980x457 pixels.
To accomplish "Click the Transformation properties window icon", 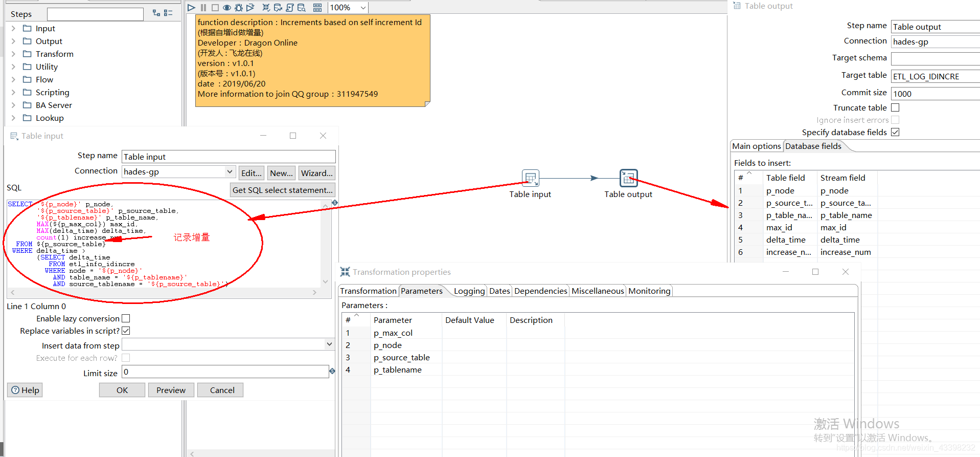I will (345, 272).
